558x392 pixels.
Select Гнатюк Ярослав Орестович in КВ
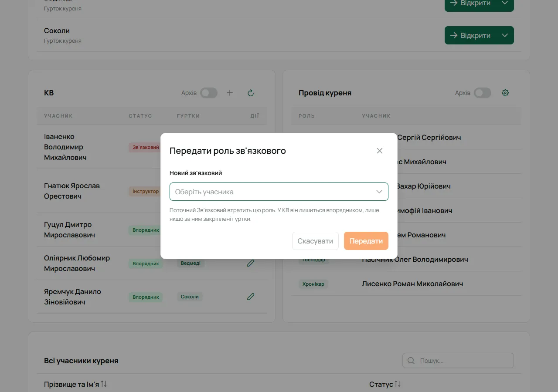[72, 191]
